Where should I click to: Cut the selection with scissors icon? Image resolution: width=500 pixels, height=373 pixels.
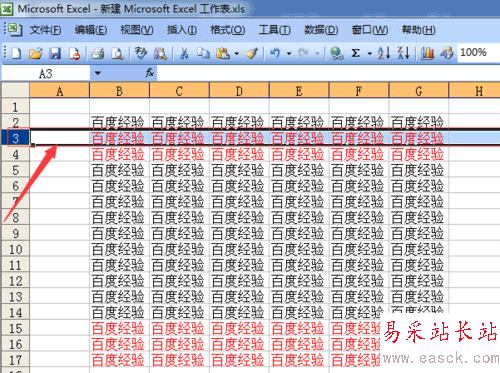[x=184, y=53]
